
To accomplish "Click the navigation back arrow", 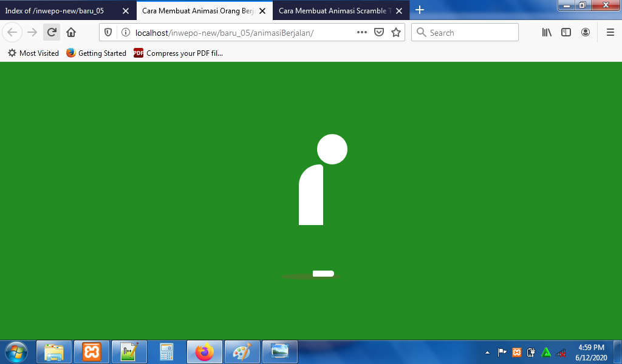I will (12, 32).
